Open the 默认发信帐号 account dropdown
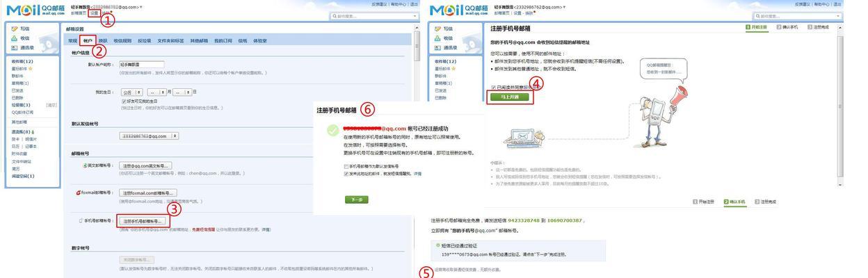868x278 pixels. [x=149, y=136]
